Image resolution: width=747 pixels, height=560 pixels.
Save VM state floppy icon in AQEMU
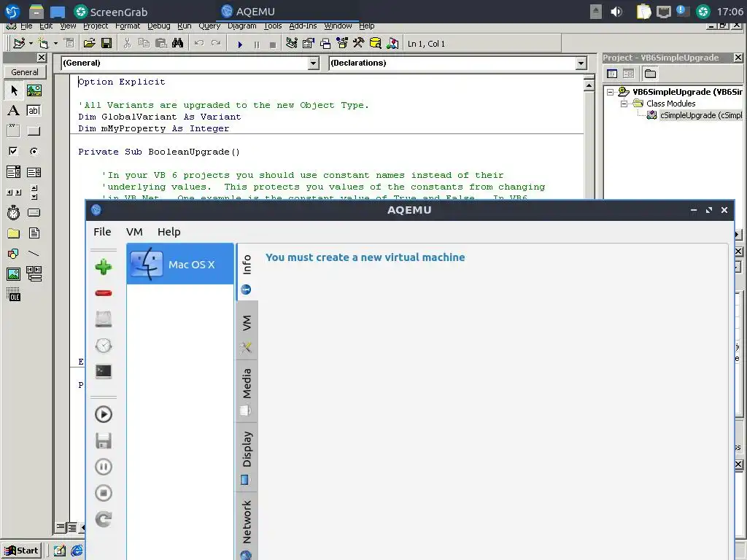tap(104, 440)
